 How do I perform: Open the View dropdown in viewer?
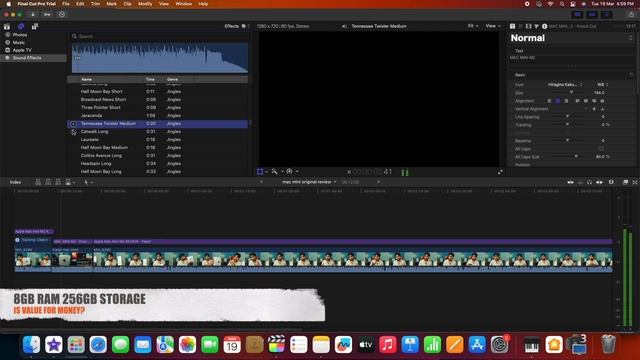click(493, 26)
